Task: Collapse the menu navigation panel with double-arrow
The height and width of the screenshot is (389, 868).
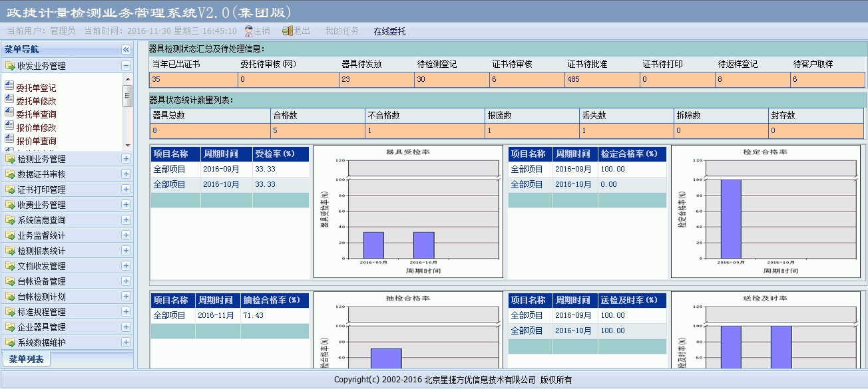Action: (126, 50)
